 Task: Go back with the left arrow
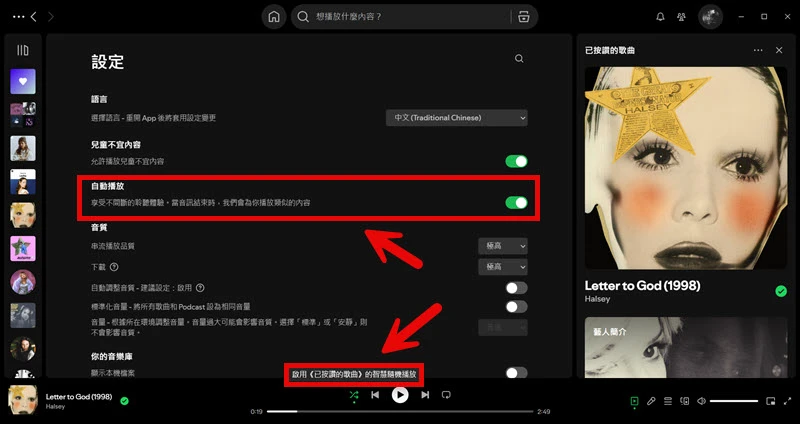tap(34, 17)
